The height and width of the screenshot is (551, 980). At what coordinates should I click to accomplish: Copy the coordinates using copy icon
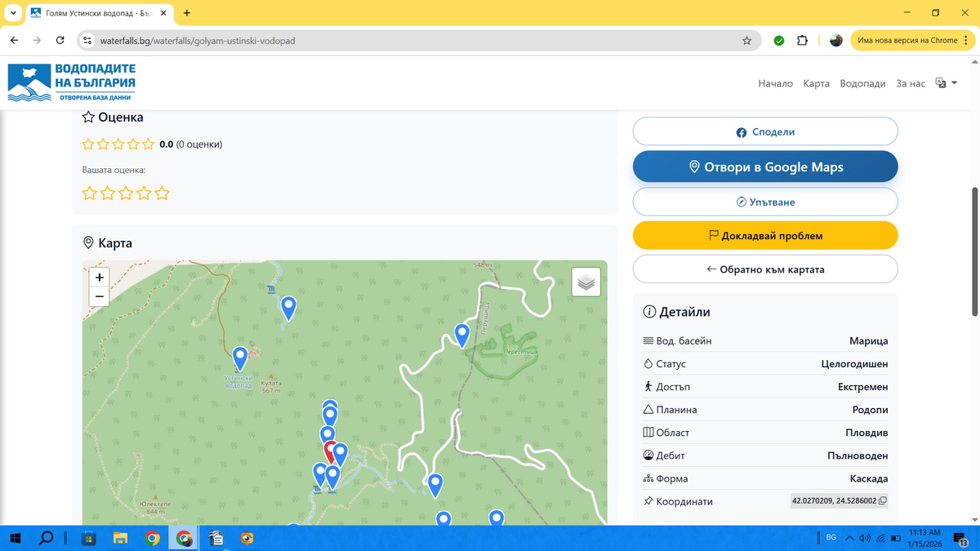click(x=883, y=501)
